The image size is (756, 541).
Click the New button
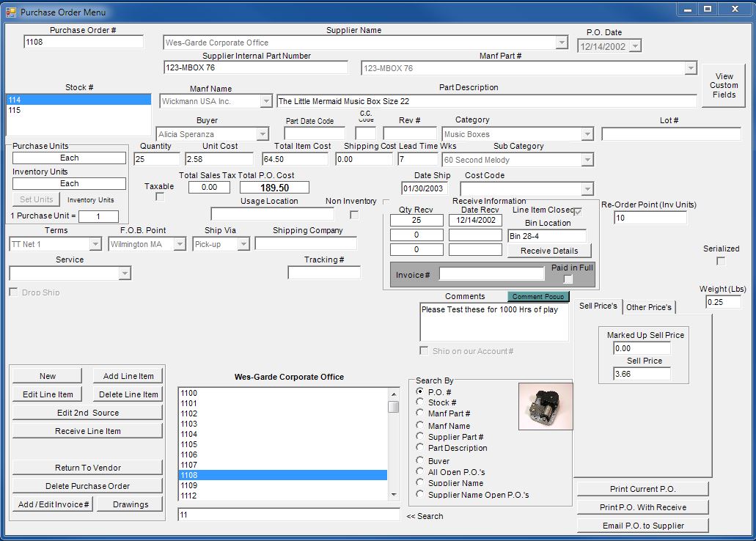47,376
